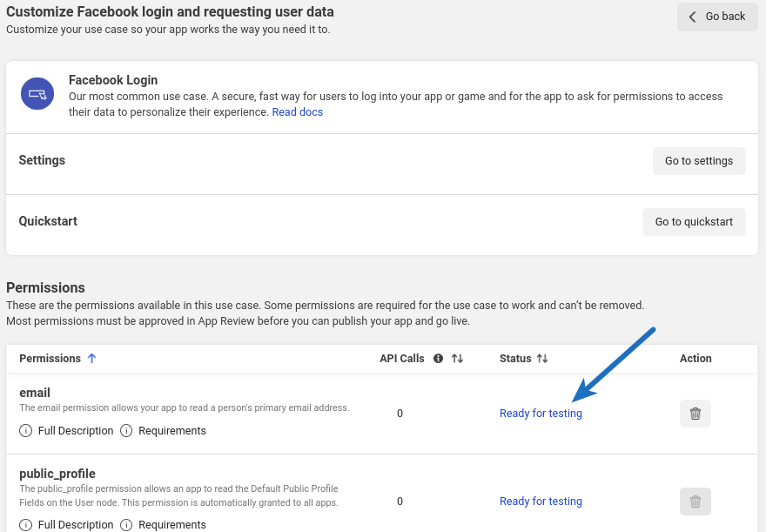The height and width of the screenshot is (532, 766).
Task: Click the email permission description text
Action: click(x=185, y=407)
